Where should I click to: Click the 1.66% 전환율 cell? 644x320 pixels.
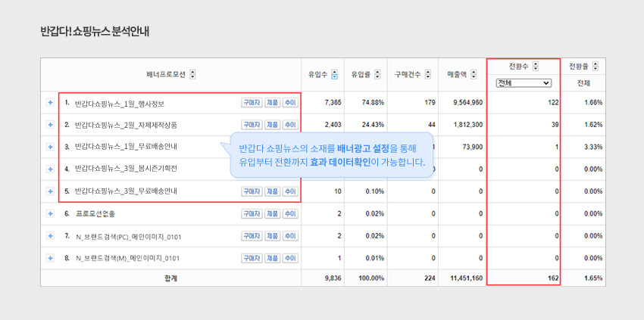[x=593, y=103]
